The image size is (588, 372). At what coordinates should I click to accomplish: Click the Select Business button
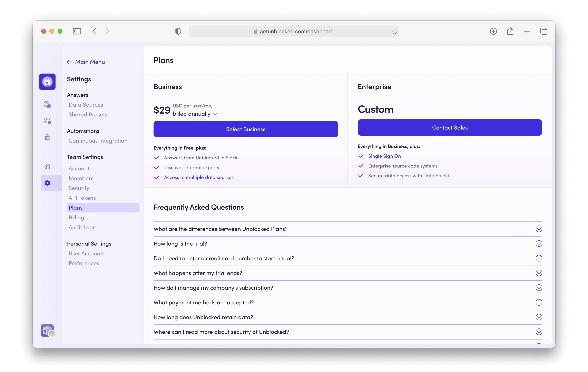pyautogui.click(x=246, y=129)
